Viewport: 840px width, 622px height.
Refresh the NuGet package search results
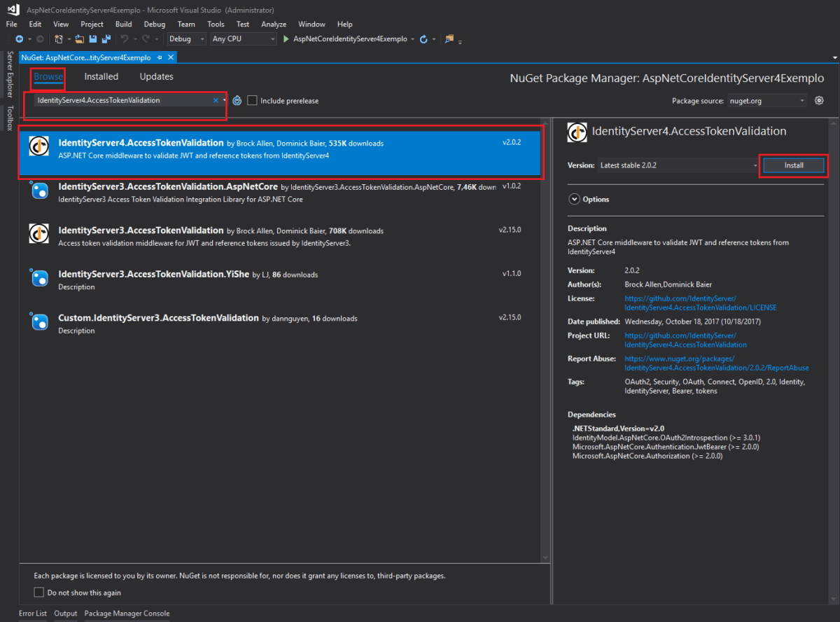(x=237, y=101)
